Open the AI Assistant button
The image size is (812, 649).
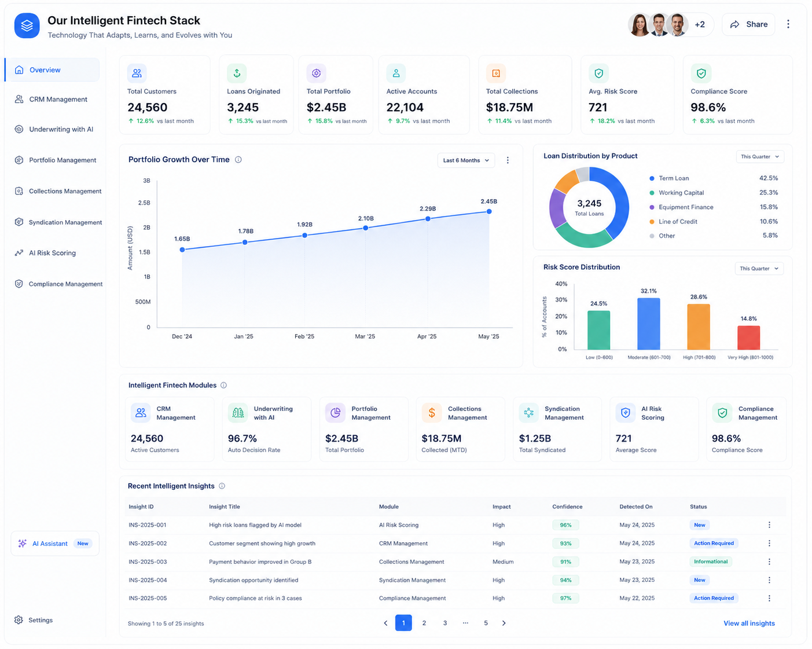(55, 544)
